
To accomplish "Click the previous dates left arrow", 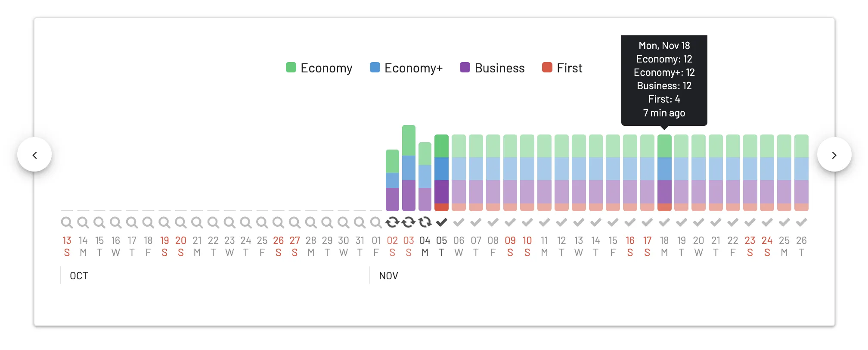I will pyautogui.click(x=34, y=155).
